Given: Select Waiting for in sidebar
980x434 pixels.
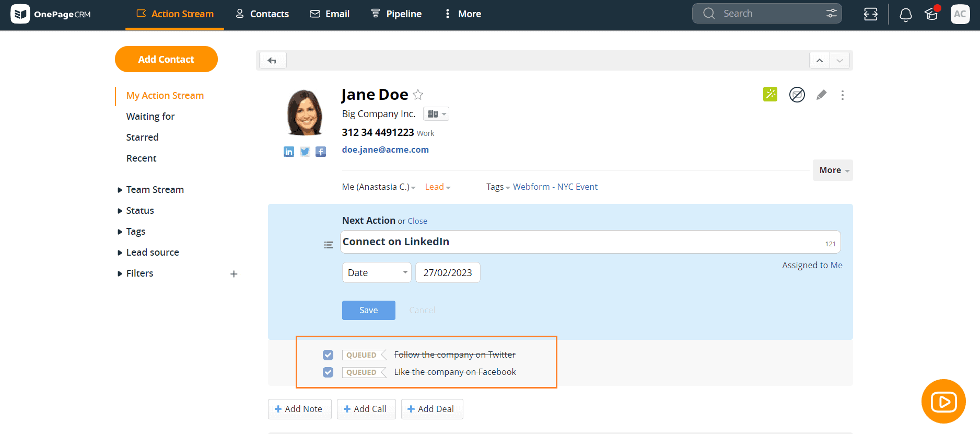Looking at the screenshot, I should [x=150, y=117].
